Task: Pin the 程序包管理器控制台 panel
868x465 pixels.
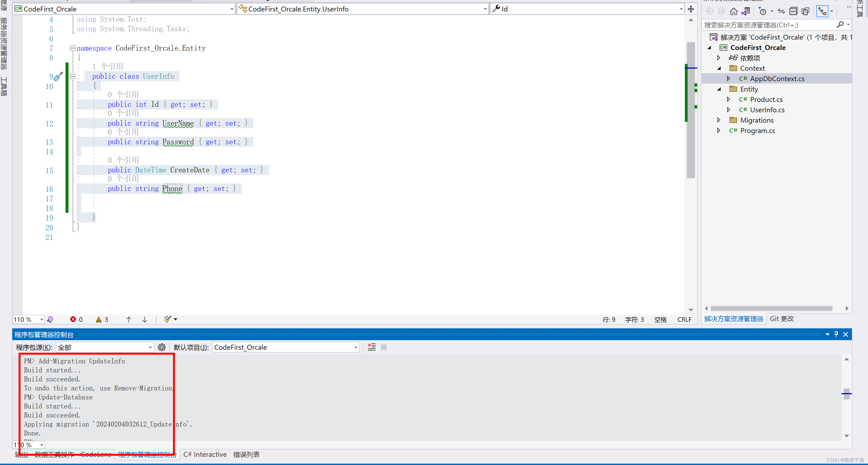Action: 836,334
